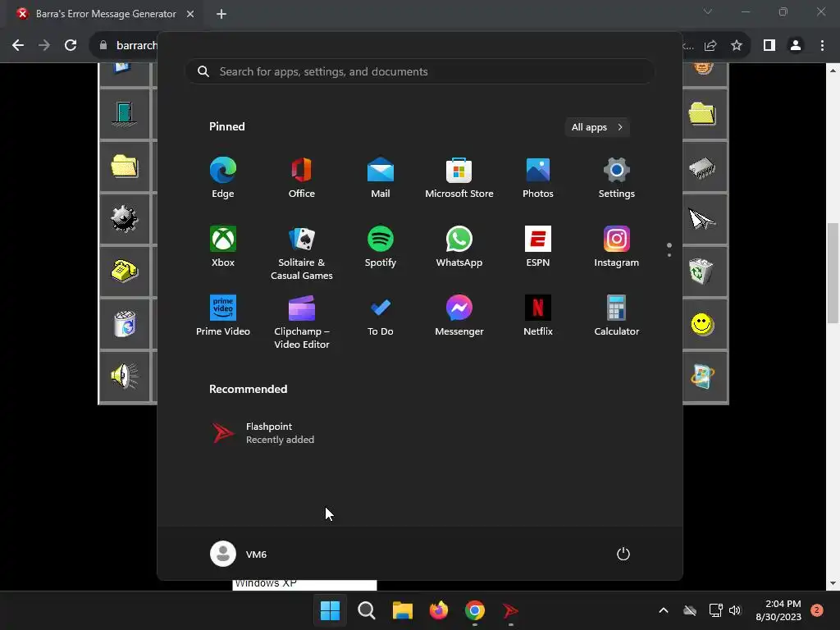Select the folder icon in the right column
The image size is (840, 630).
(702, 113)
